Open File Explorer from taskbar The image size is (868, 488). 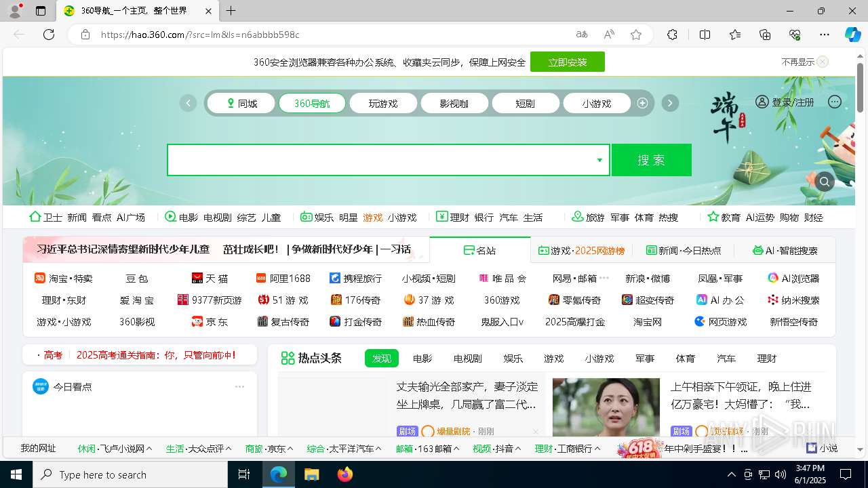pyautogui.click(x=311, y=474)
